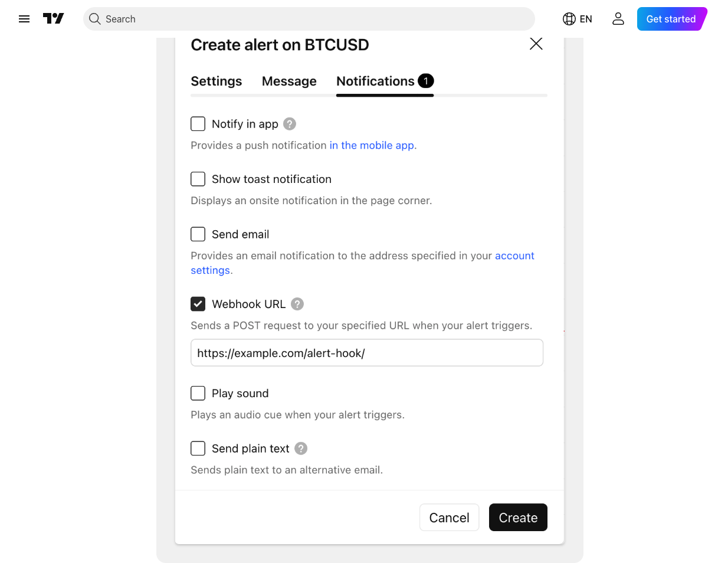Enable the Play sound option

198,393
